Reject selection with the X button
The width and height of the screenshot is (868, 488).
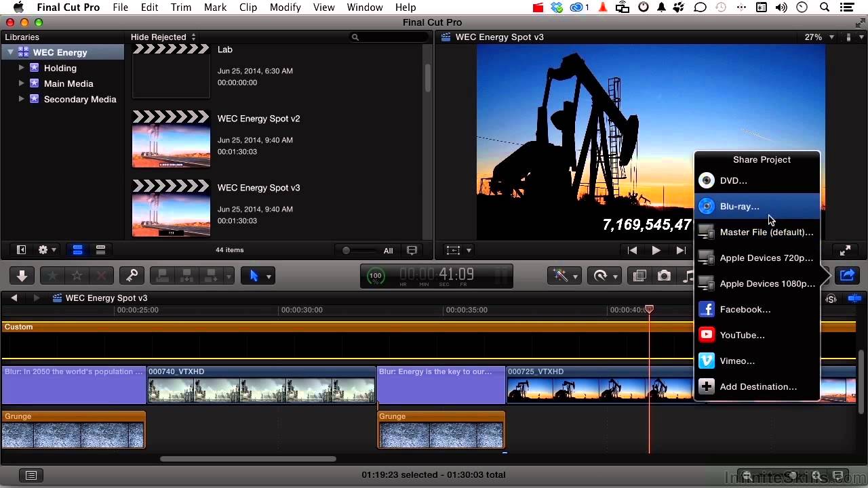(x=102, y=276)
